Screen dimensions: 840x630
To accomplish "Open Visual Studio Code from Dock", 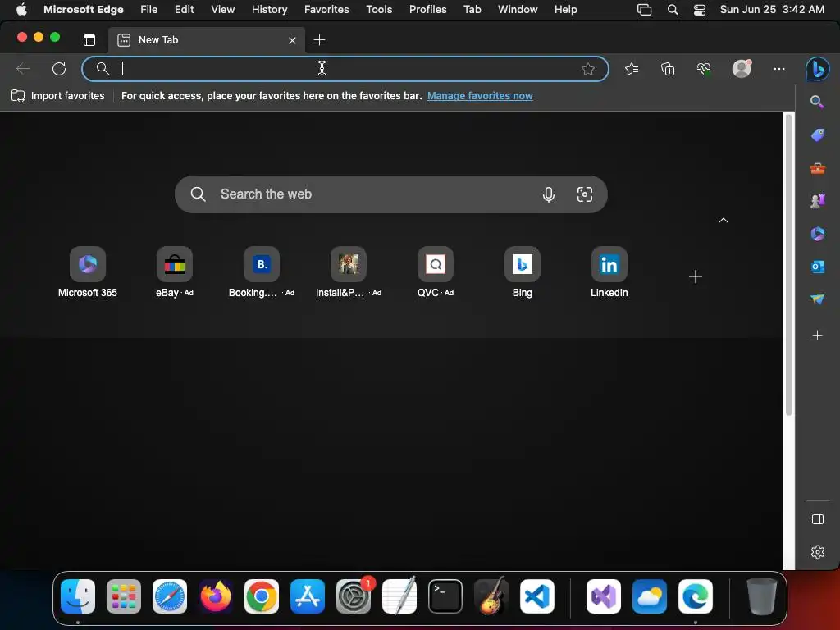I will (537, 596).
